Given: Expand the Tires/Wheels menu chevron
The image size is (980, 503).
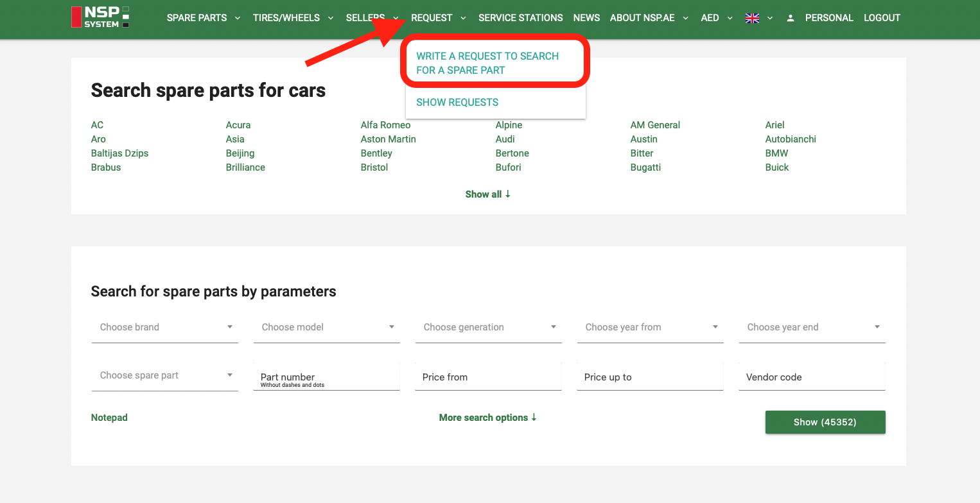Looking at the screenshot, I should click(331, 18).
